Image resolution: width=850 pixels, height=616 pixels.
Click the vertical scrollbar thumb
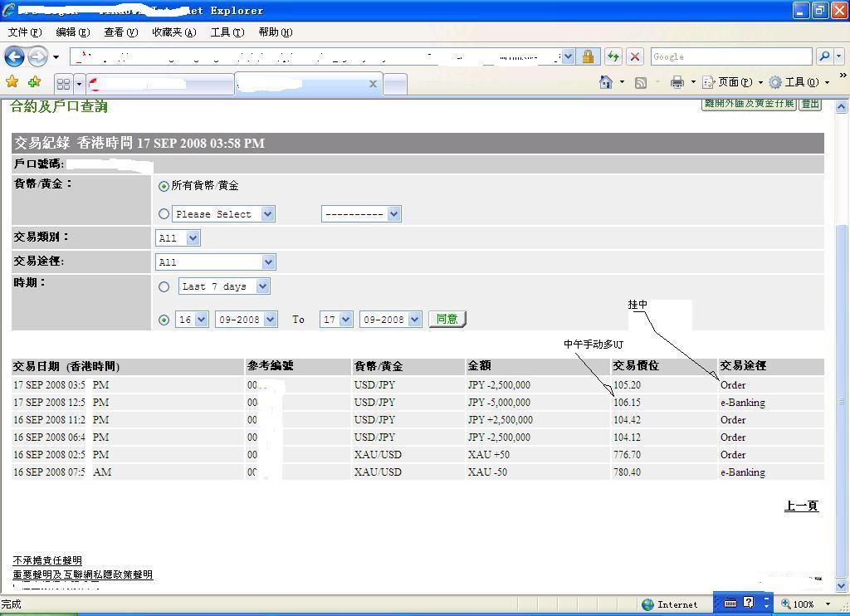click(x=841, y=400)
